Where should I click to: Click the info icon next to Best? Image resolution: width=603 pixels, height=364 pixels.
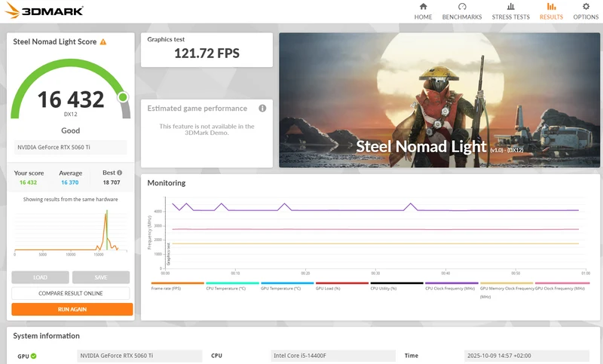pyautogui.click(x=120, y=173)
